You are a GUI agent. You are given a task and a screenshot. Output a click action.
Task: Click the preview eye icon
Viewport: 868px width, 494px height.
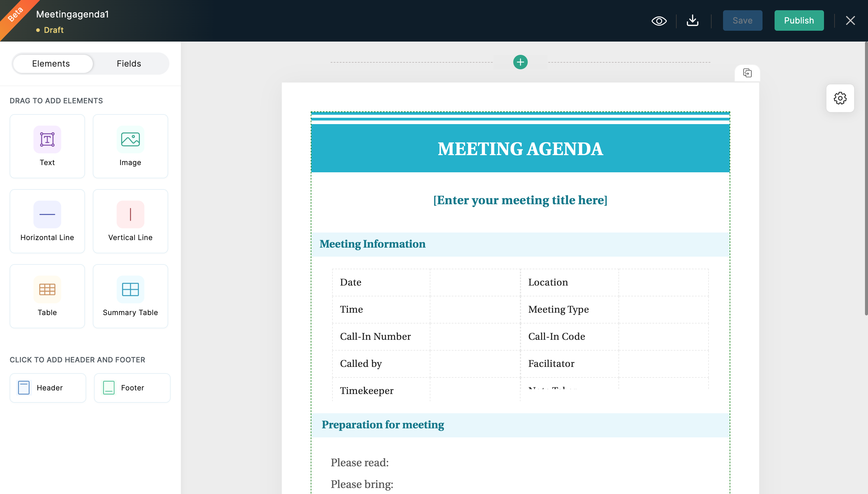pyautogui.click(x=659, y=20)
